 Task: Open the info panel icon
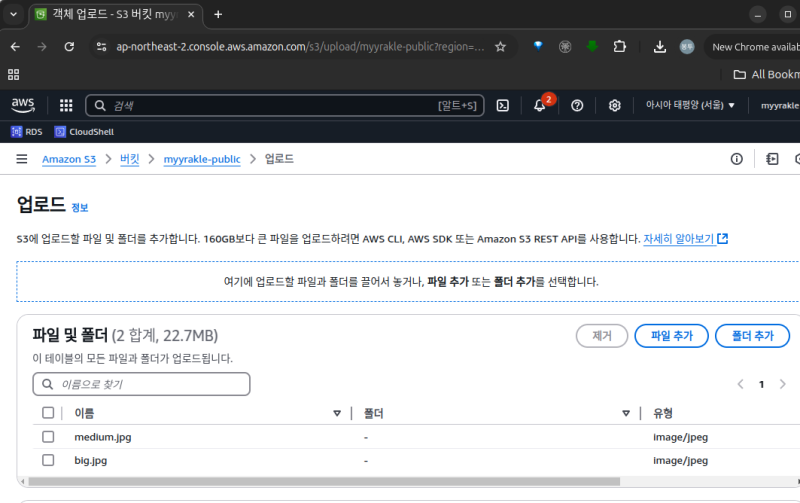click(737, 159)
